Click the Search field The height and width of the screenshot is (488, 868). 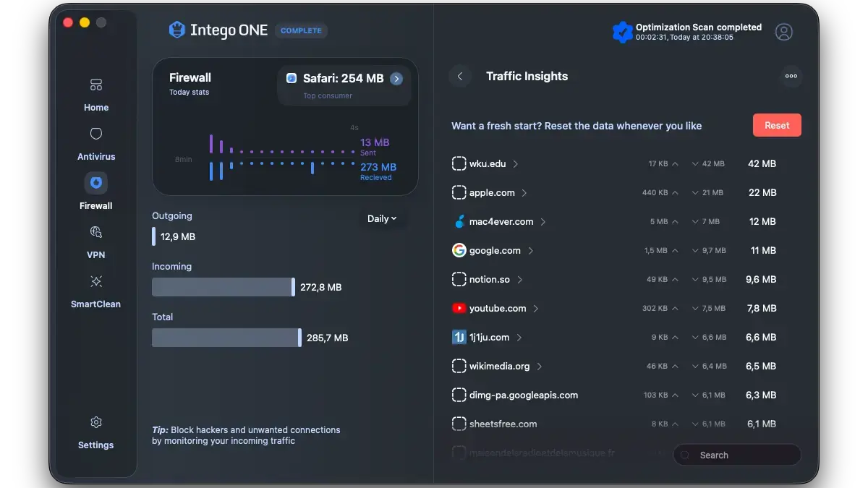pos(738,455)
